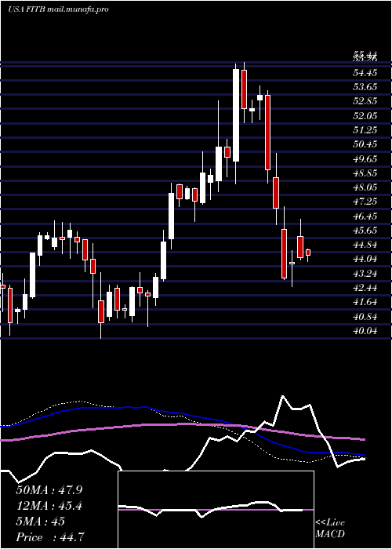Select the 52.85 price level label
The width and height of the screenshot is (392, 549).
pyautogui.click(x=365, y=101)
